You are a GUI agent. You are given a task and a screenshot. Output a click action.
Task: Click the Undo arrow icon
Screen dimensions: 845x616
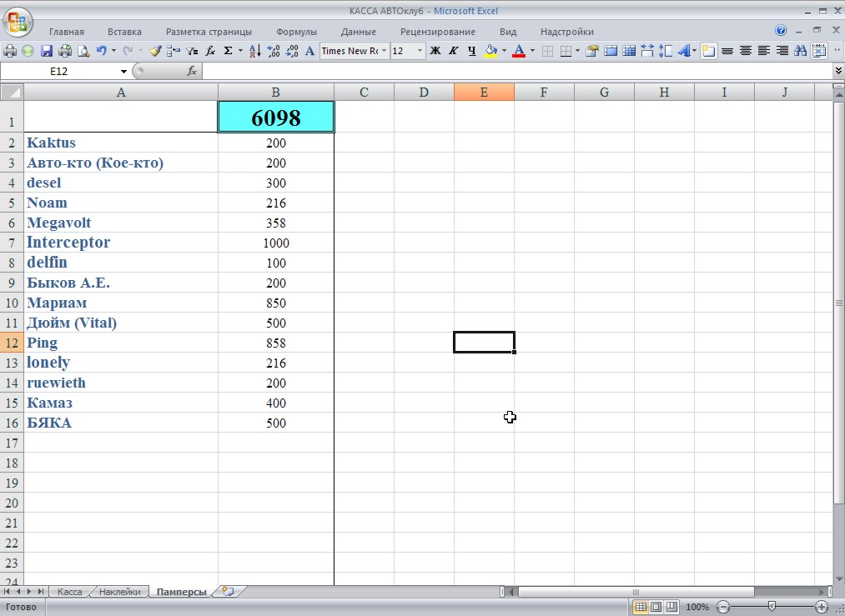tap(102, 51)
